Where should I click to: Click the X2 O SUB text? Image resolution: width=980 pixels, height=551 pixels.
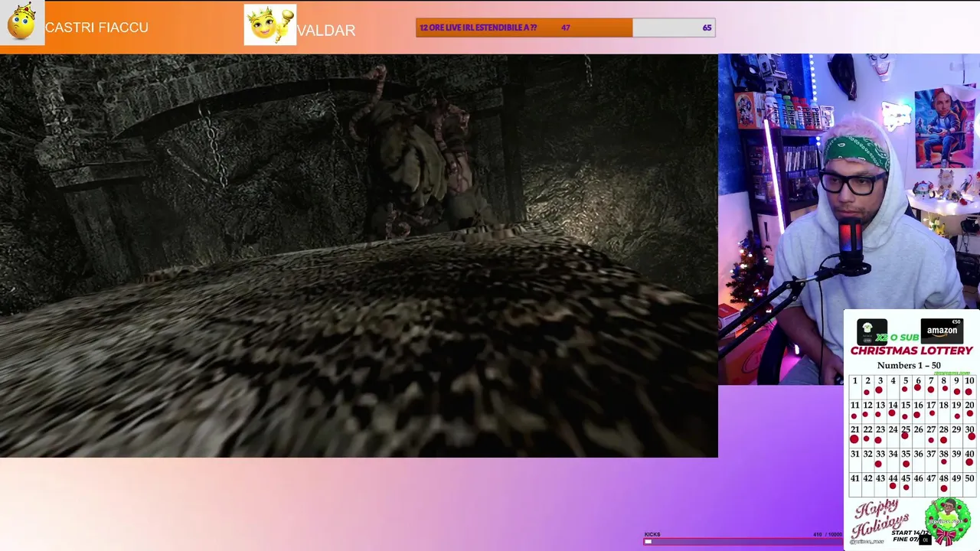897,337
